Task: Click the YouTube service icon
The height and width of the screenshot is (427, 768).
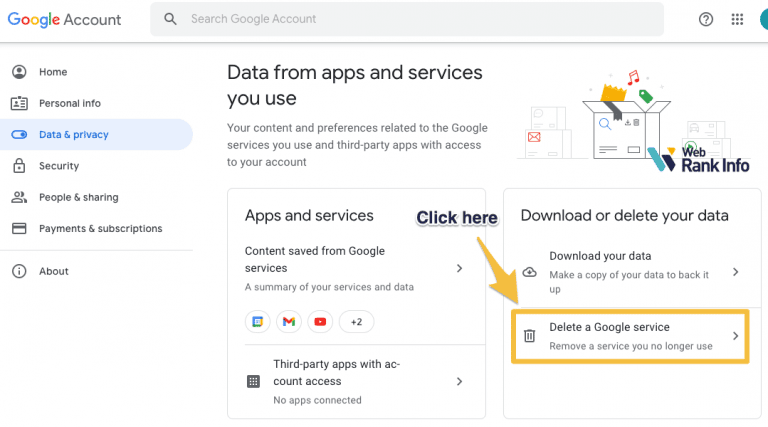Action: pyautogui.click(x=320, y=321)
